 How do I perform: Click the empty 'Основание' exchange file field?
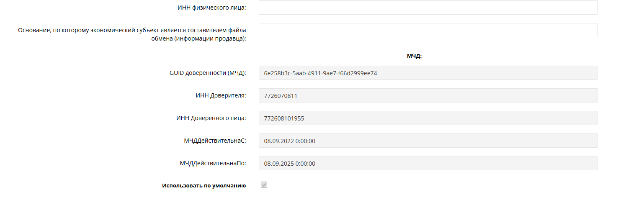pos(428,30)
